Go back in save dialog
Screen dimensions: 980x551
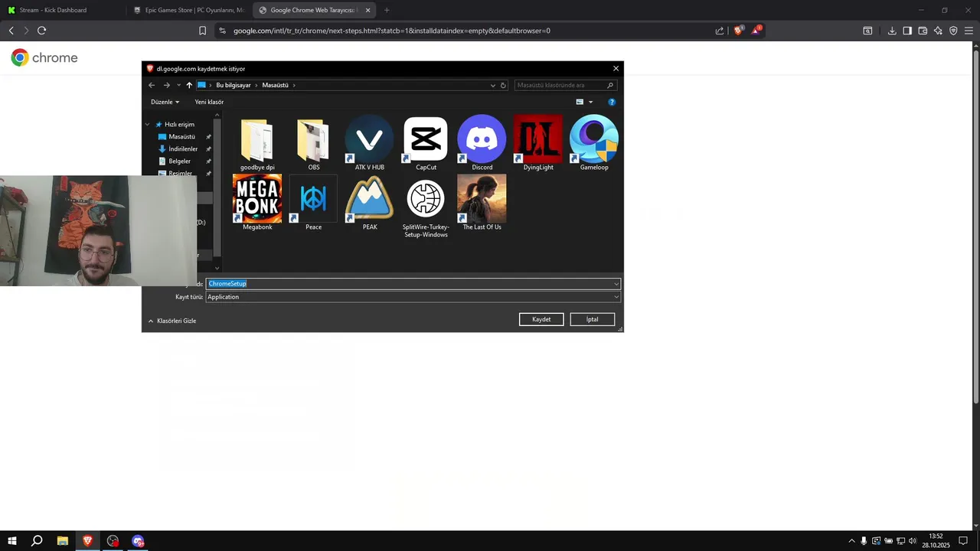point(152,85)
